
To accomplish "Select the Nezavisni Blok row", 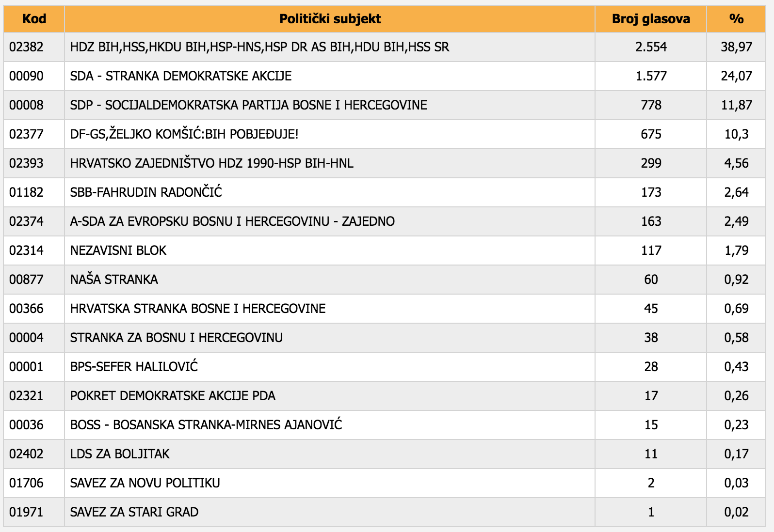I will [x=118, y=250].
